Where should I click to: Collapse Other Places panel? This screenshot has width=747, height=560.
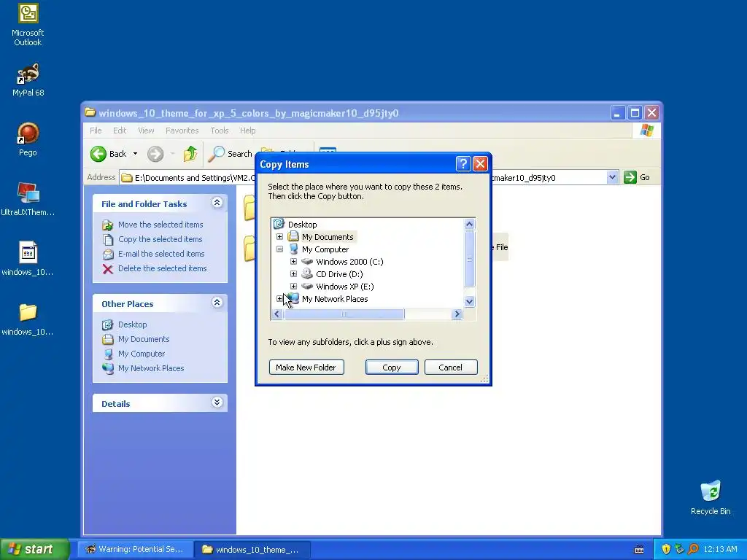[x=217, y=303]
